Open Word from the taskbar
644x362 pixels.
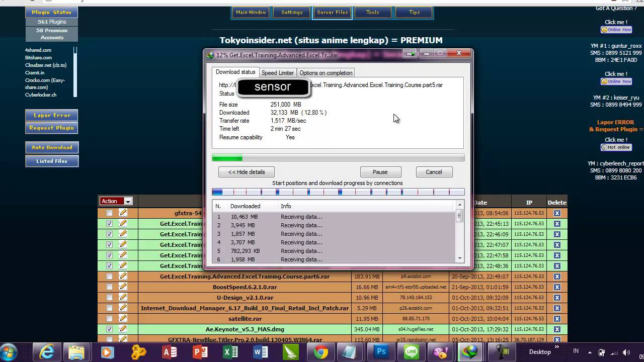click(261, 352)
